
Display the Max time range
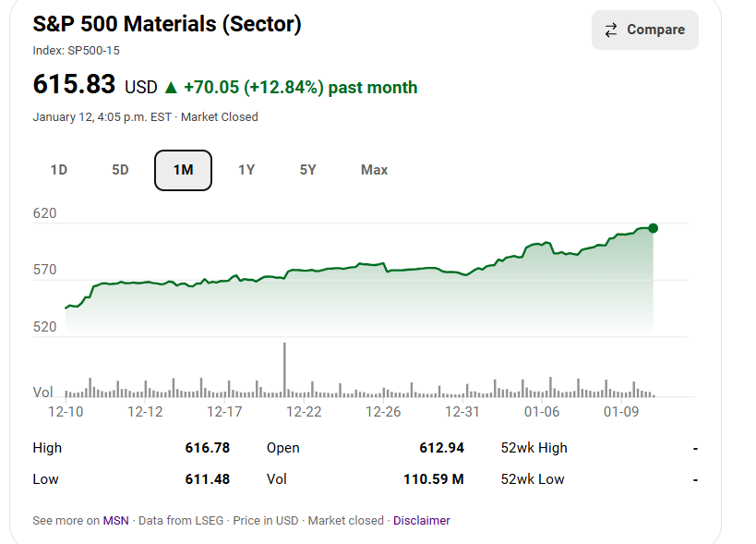pyautogui.click(x=374, y=170)
